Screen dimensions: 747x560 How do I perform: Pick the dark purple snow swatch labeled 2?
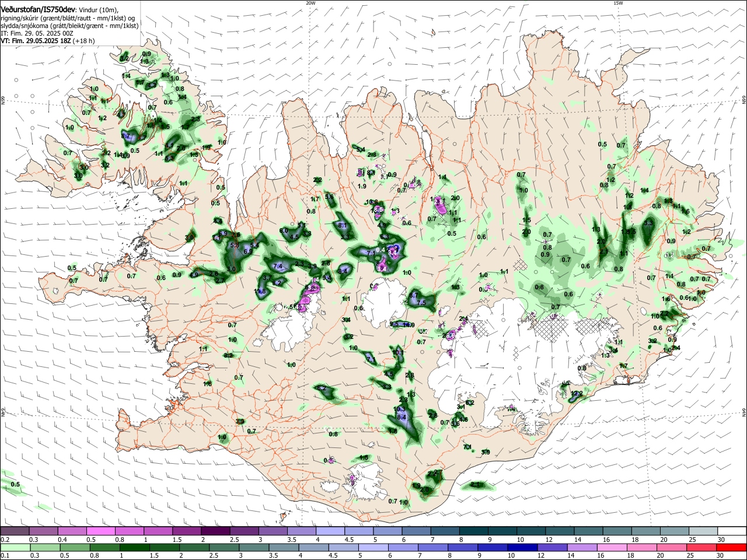pos(215,531)
